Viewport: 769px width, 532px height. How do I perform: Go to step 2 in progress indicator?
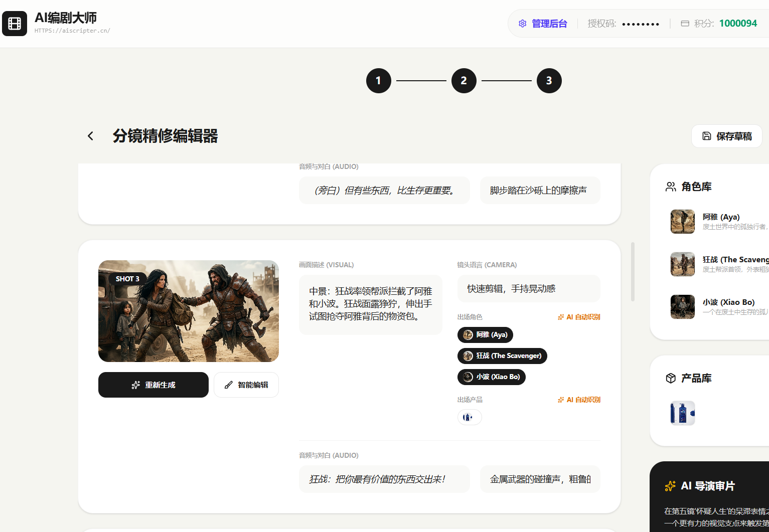pyautogui.click(x=464, y=81)
